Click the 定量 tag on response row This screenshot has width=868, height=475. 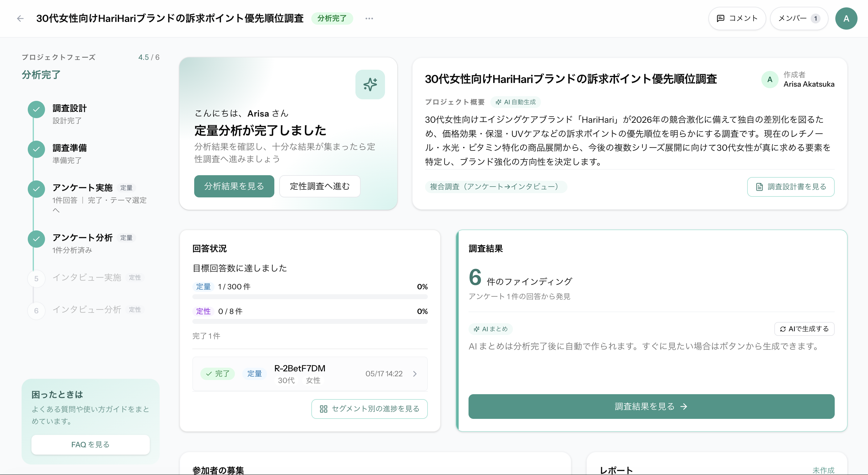pos(254,374)
